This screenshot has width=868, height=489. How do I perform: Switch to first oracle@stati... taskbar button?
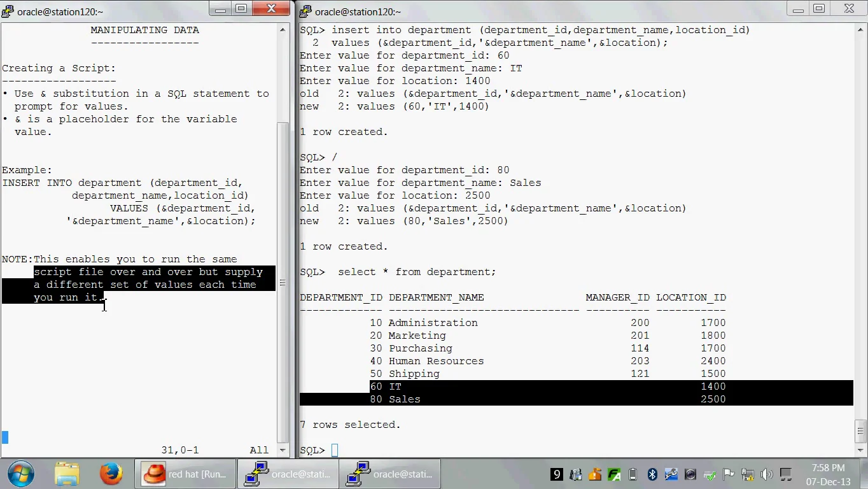[x=287, y=474]
